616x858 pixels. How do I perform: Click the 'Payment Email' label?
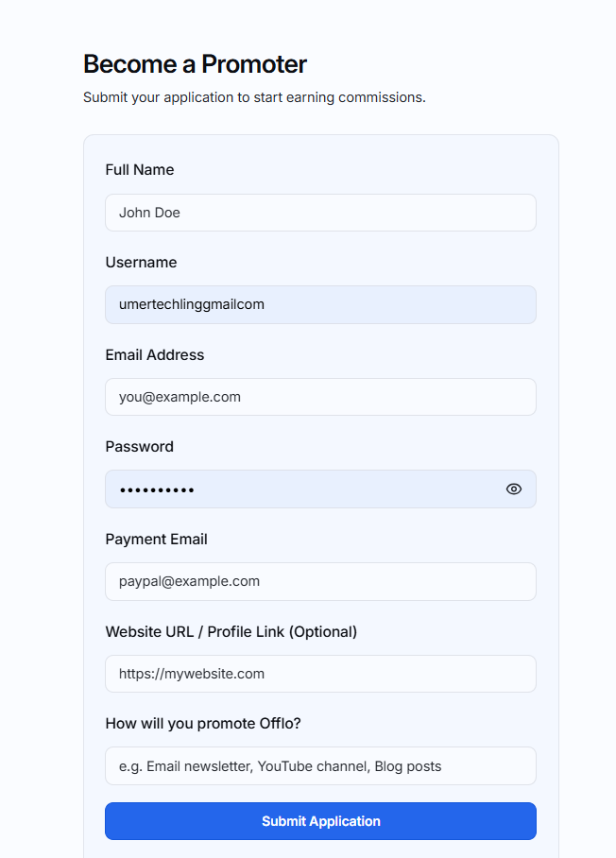click(157, 539)
